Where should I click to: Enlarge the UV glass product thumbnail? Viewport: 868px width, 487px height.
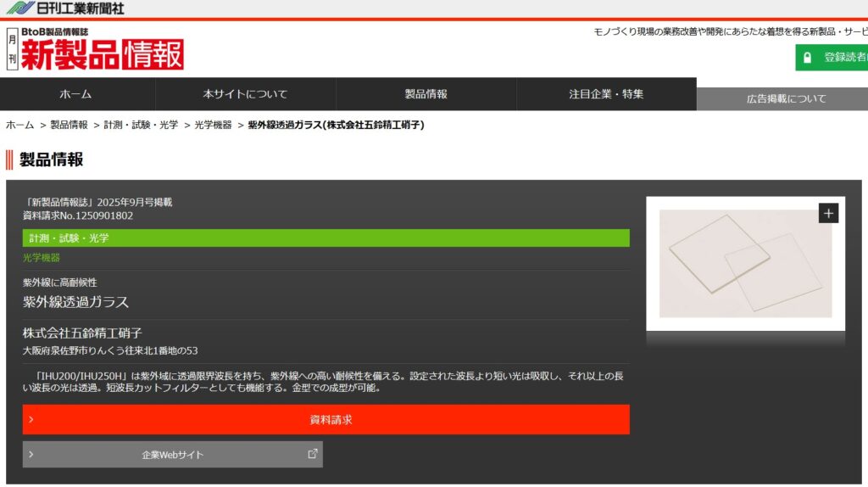(745, 263)
